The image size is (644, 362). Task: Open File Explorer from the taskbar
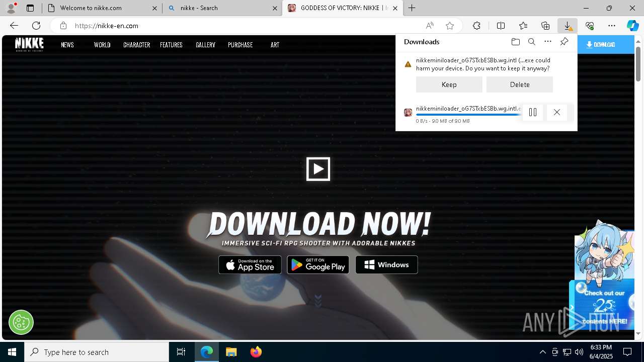[x=231, y=352]
